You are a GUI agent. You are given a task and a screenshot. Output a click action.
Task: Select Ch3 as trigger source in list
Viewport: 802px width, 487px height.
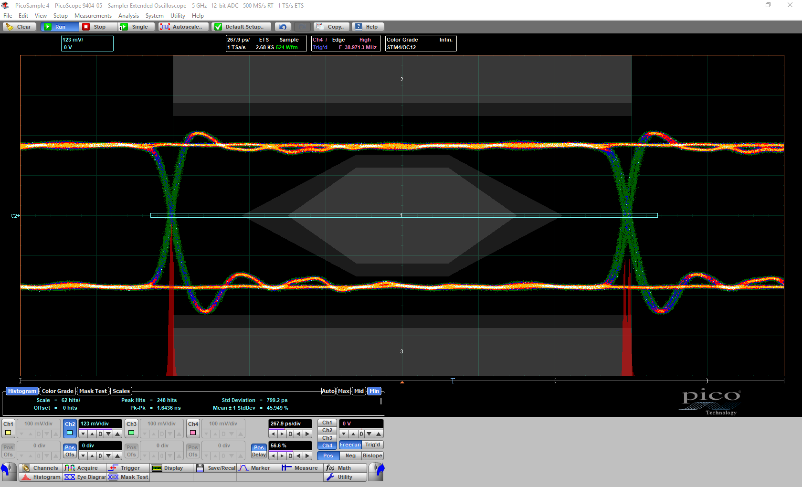(x=327, y=438)
